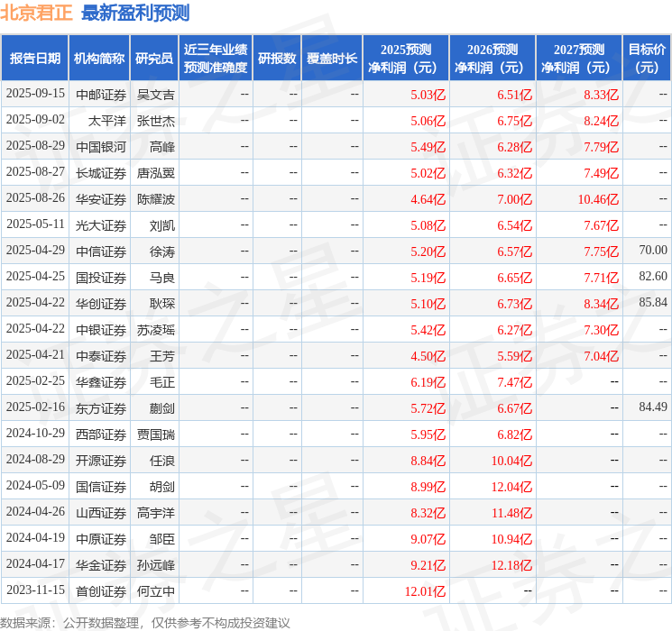The image size is (672, 631).
Task: Click analyst name 何立中
Action: point(156,591)
